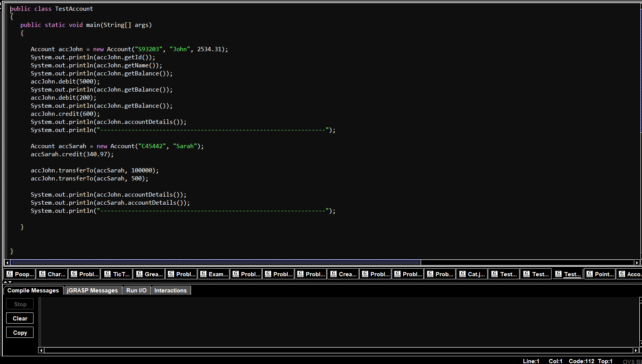Click the CSD icon on the Point file tab
642x364 pixels.
(x=590, y=274)
